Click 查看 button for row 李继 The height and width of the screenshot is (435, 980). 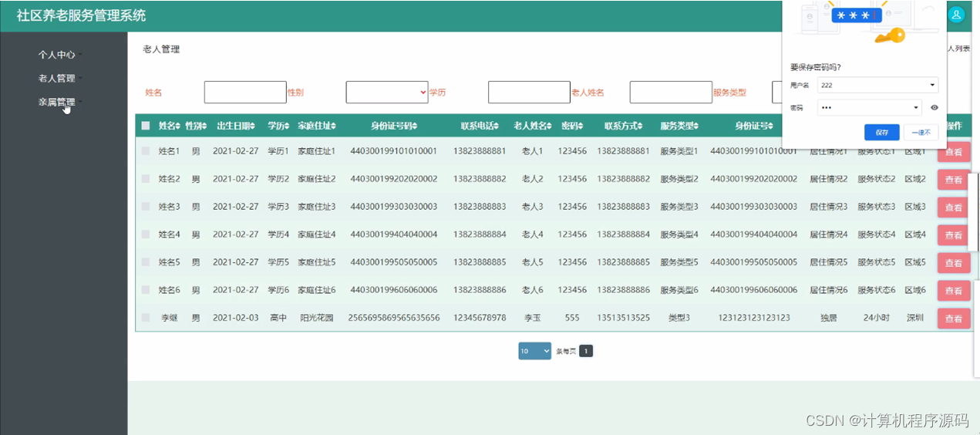(954, 319)
